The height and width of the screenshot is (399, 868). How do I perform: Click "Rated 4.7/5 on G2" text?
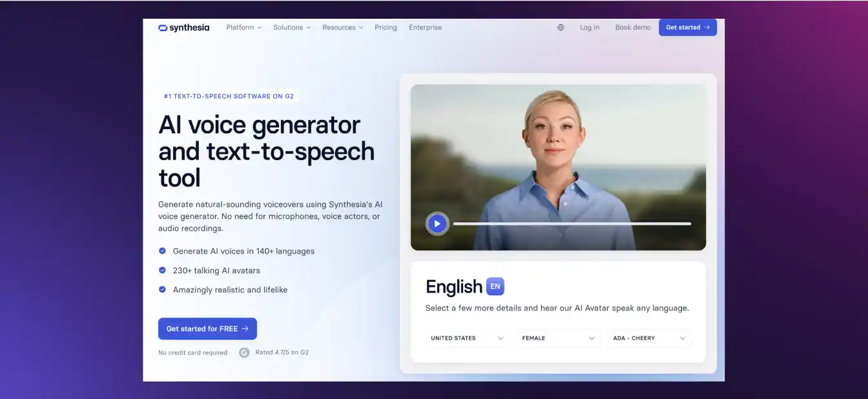coord(282,353)
